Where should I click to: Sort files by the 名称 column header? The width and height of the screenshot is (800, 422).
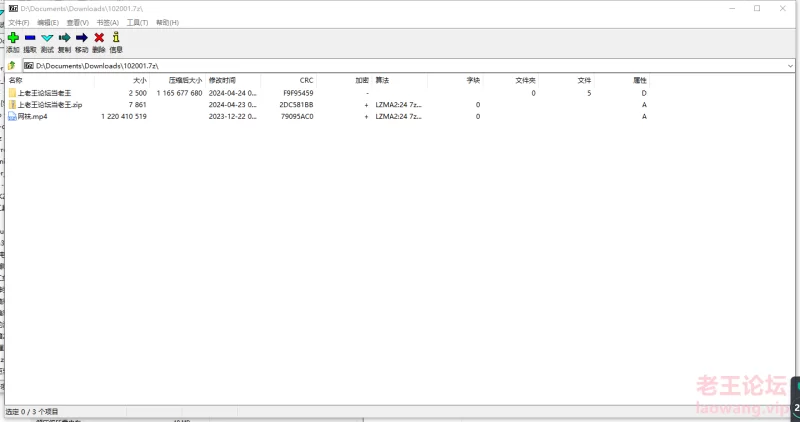pos(16,80)
